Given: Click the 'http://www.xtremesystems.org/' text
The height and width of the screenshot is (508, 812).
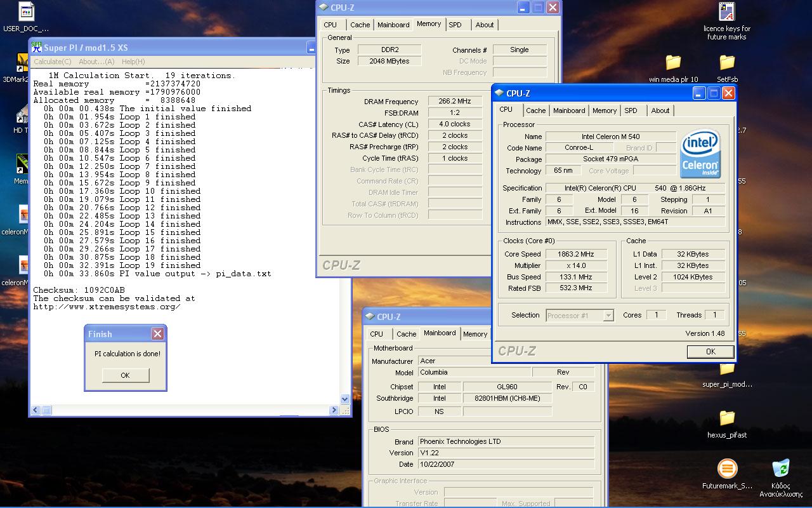Looking at the screenshot, I should coord(107,307).
